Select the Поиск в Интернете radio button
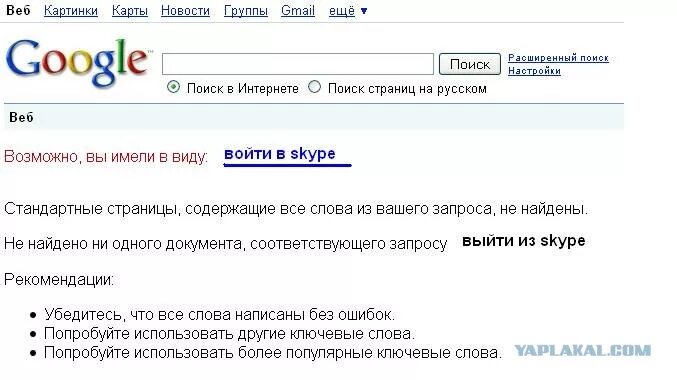Viewport: 677px width, 380px height. coord(174,87)
